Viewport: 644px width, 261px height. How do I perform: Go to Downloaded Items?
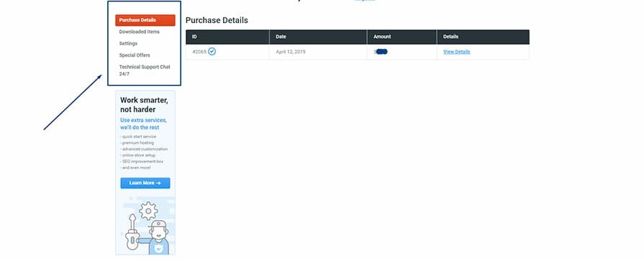[139, 32]
